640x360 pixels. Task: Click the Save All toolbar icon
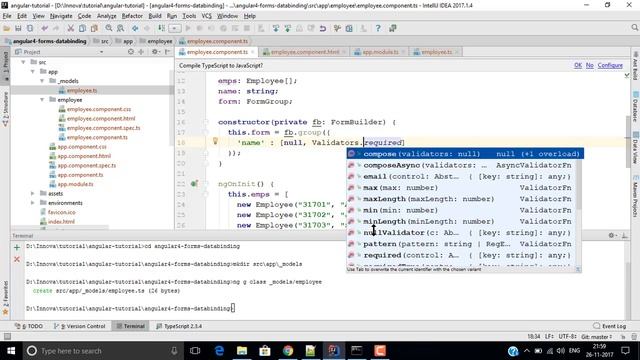[x=18, y=28]
